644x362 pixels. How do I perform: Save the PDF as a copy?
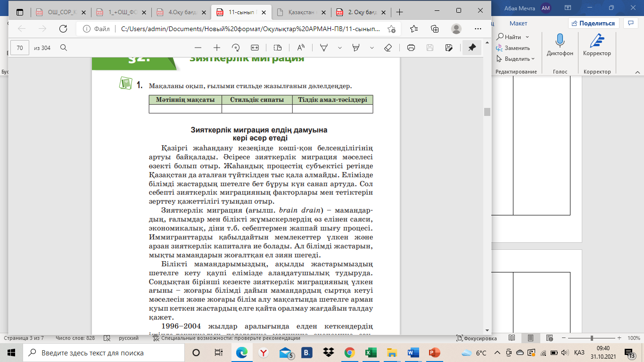pos(449,48)
